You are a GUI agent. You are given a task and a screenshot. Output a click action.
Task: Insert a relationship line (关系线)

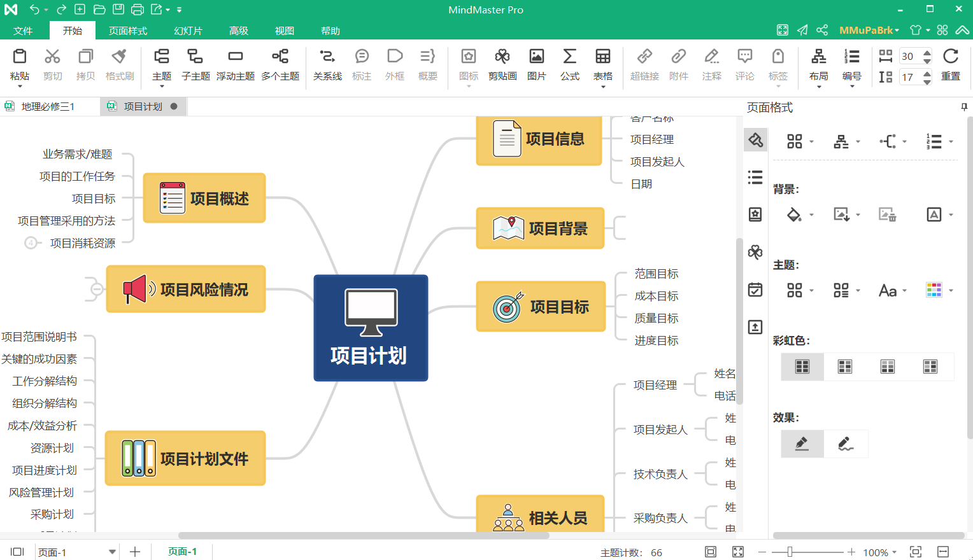(x=327, y=64)
